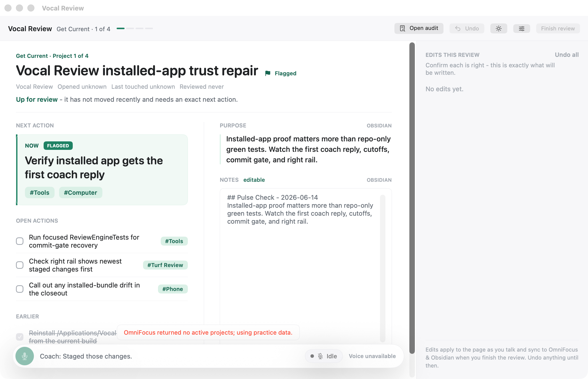
Task: Click the green microphone button
Action: 24,356
